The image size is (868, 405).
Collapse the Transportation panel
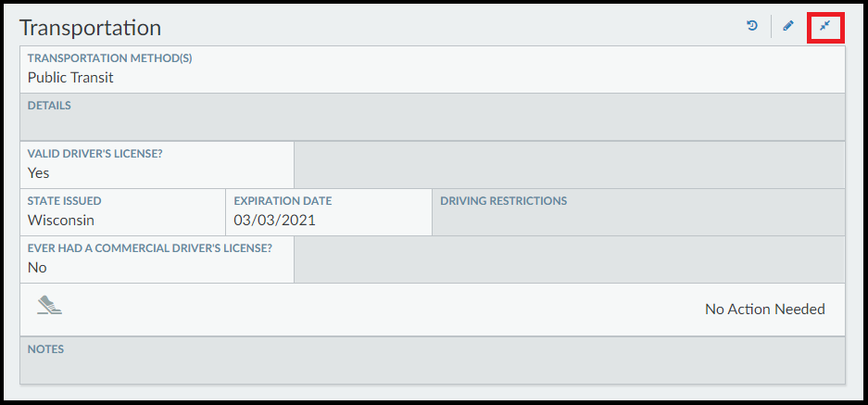(x=824, y=26)
